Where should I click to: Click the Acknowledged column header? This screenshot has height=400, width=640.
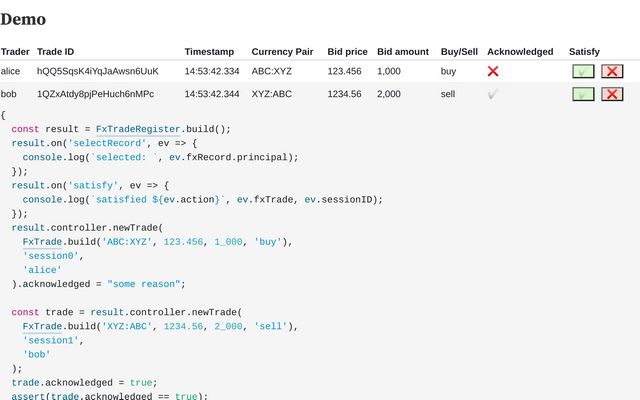point(520,52)
